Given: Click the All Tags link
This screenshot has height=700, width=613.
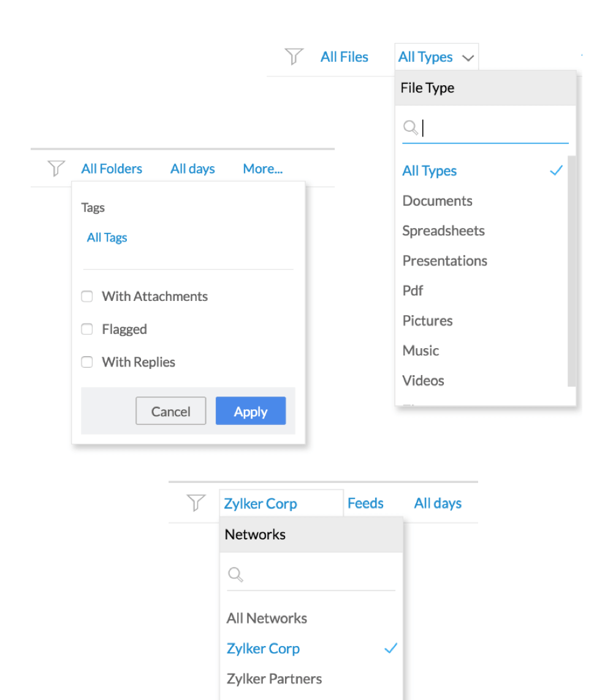Looking at the screenshot, I should [x=107, y=238].
